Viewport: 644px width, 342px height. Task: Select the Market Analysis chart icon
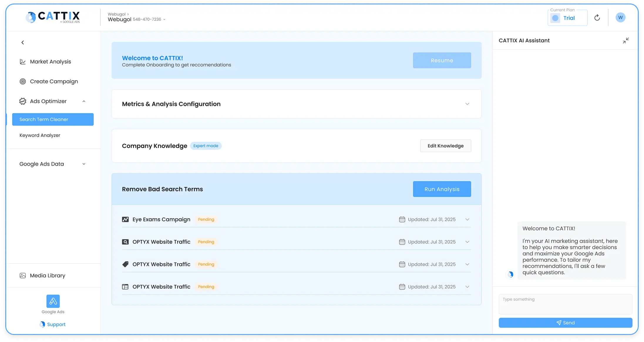[23, 61]
